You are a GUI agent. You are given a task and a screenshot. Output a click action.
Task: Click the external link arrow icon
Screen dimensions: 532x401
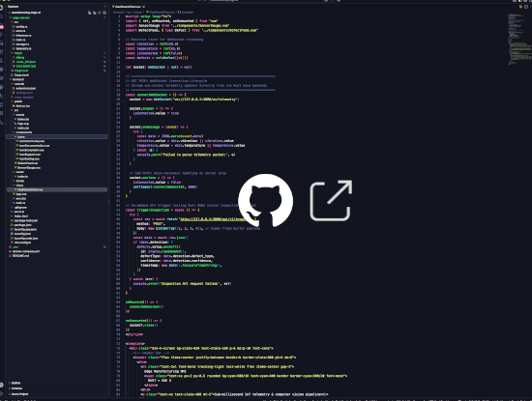[331, 200]
